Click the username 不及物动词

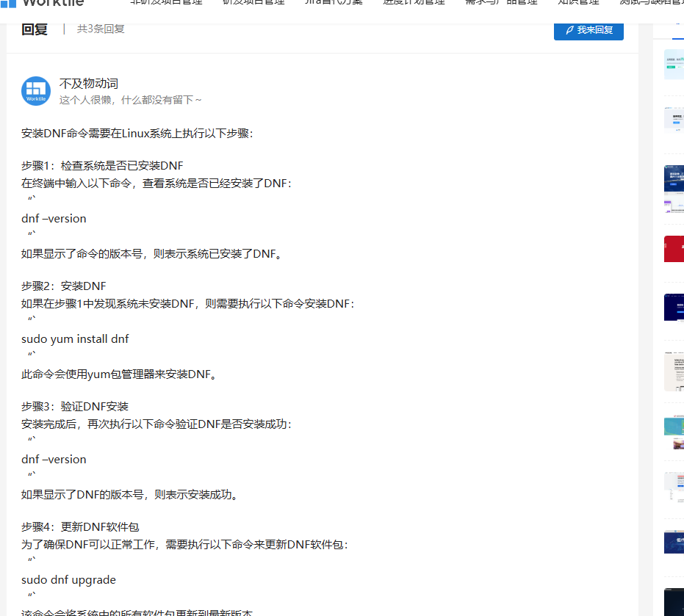coord(89,83)
